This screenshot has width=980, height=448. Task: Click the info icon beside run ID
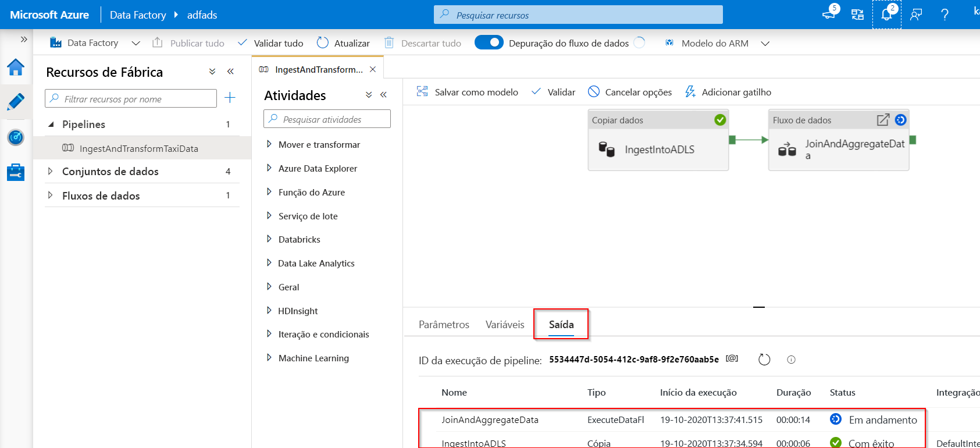tap(791, 360)
